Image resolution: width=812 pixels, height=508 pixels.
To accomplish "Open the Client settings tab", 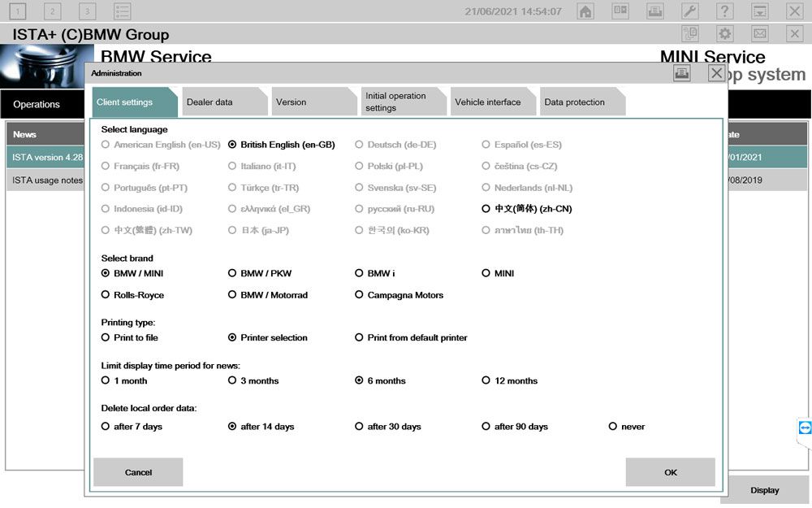I will [x=135, y=102].
